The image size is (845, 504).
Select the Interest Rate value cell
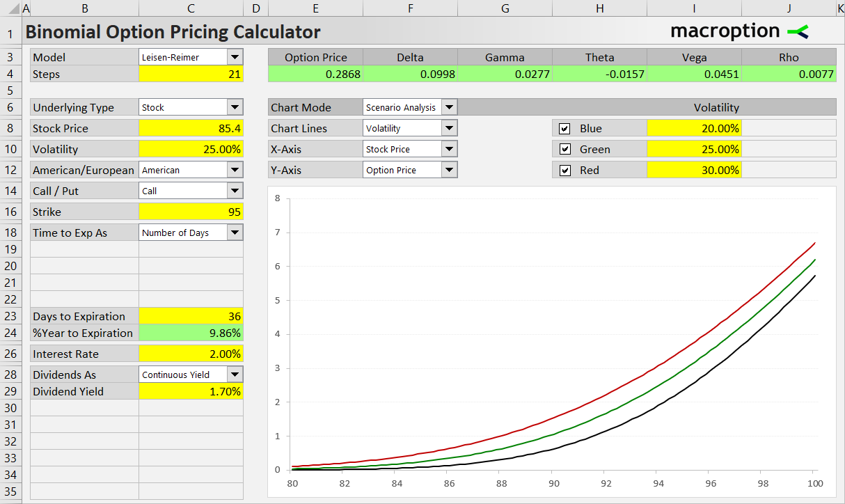(191, 354)
